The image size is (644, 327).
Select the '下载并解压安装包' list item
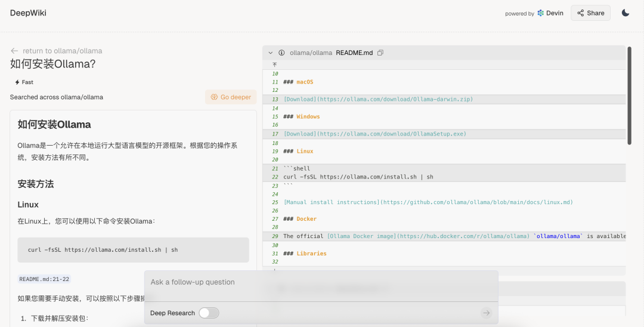point(60,319)
